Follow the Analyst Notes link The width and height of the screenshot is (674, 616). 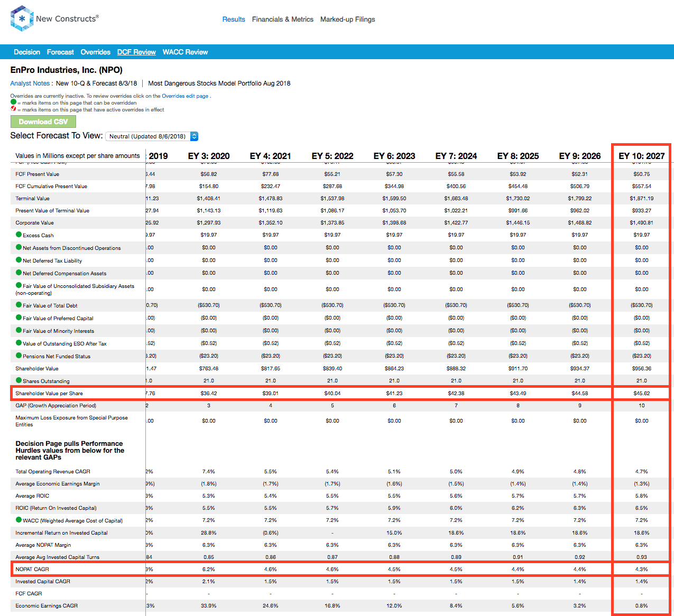pos(30,83)
